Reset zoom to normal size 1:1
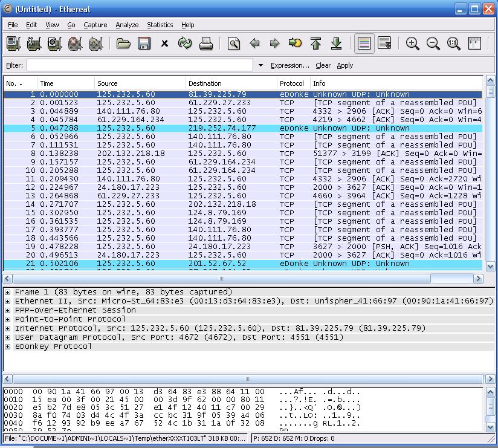The width and height of the screenshot is (498, 448). pyautogui.click(x=453, y=43)
